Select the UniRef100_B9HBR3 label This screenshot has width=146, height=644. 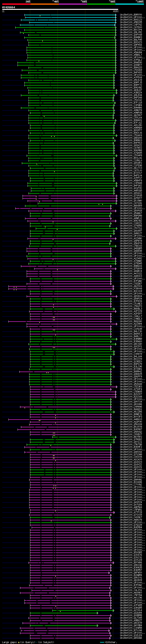pyautogui.click(x=131, y=37)
